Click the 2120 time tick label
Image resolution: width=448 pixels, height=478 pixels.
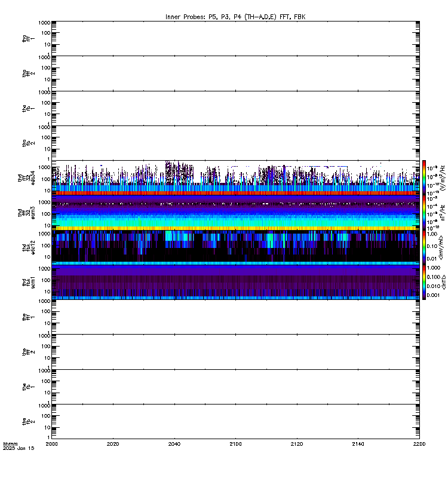click(x=297, y=444)
